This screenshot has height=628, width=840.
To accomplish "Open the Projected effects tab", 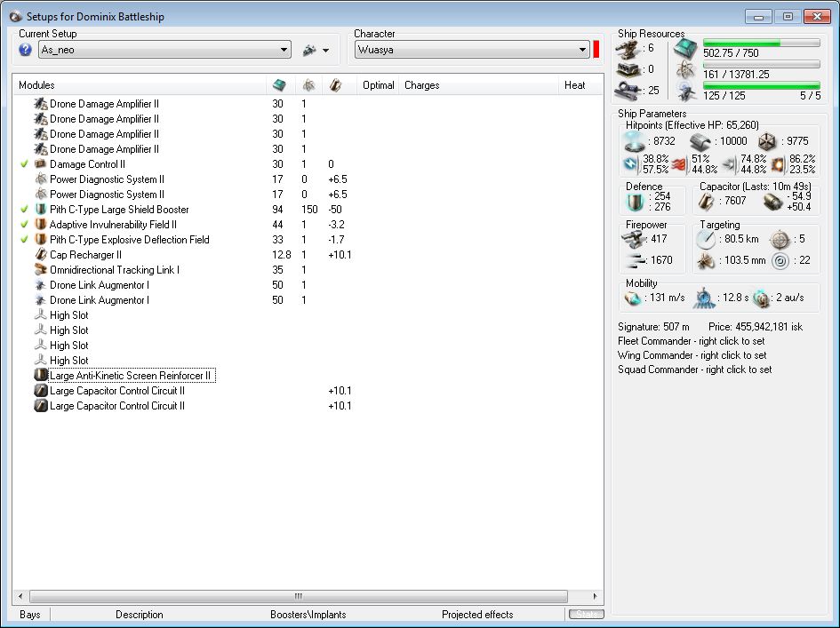I will 477,615.
